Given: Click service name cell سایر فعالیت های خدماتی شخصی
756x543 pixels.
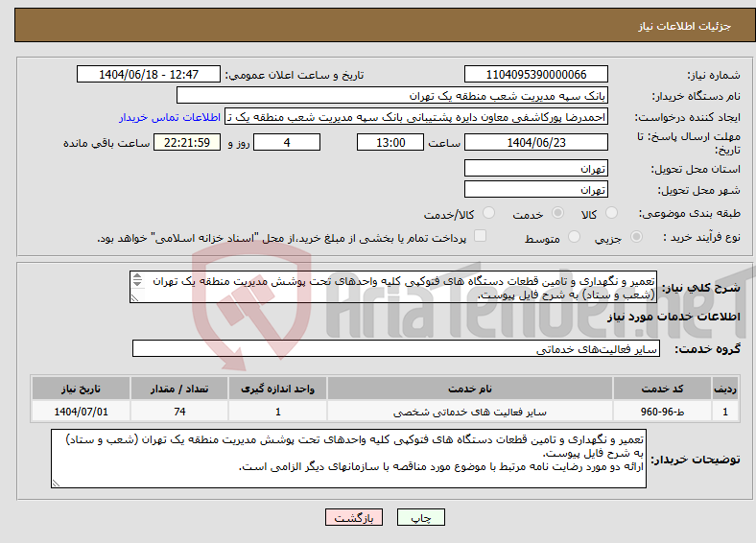Looking at the screenshot, I should (x=470, y=412).
